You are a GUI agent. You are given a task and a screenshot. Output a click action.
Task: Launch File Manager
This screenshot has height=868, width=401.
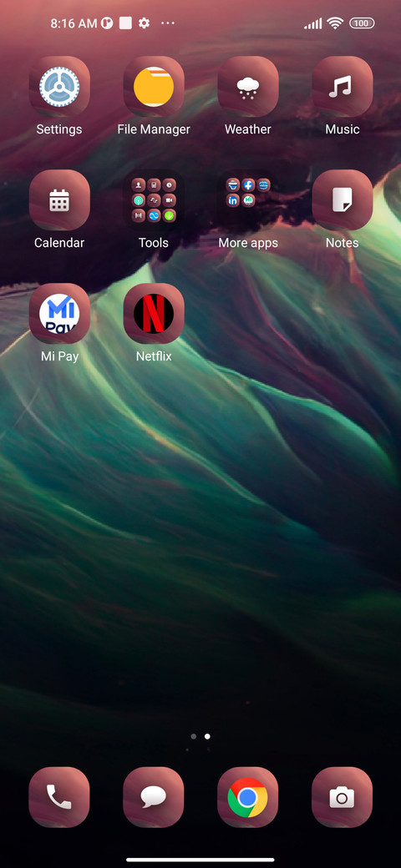tap(154, 87)
